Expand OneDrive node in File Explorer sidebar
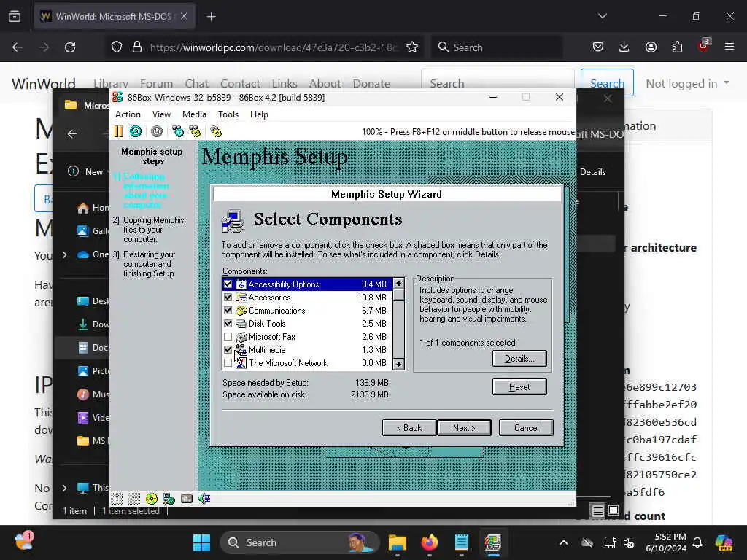This screenshot has width=747, height=560. click(x=65, y=254)
